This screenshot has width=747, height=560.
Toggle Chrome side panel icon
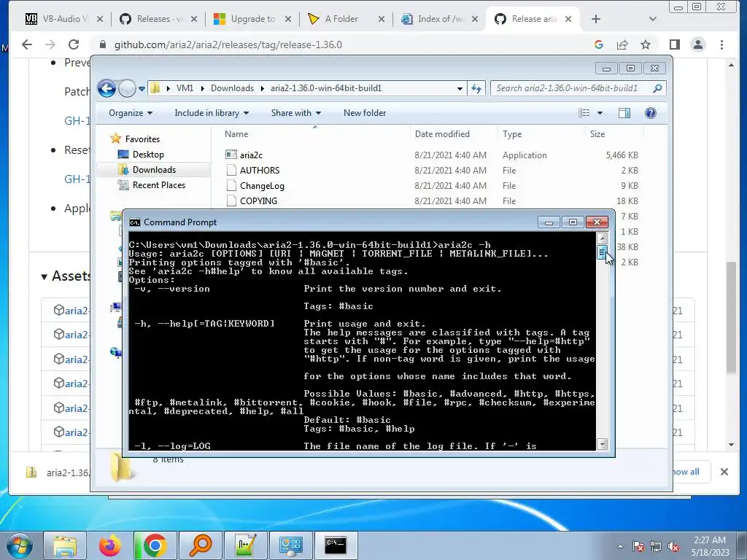pyautogui.click(x=675, y=44)
